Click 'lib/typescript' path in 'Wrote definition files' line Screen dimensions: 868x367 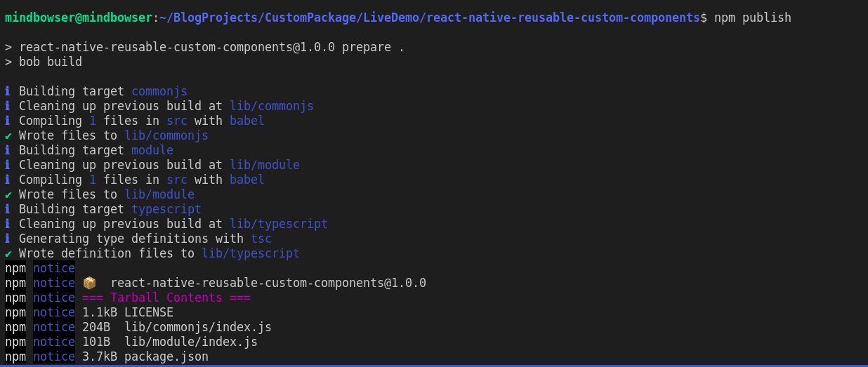tap(251, 253)
